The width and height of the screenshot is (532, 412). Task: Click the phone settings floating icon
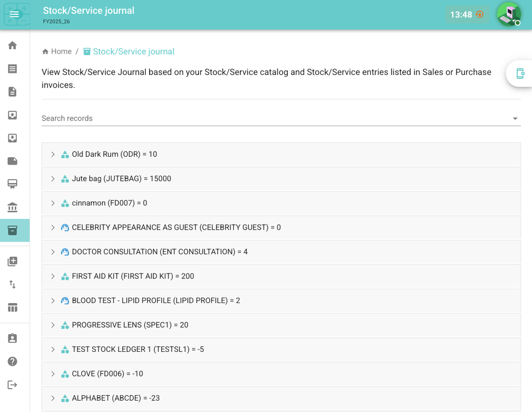pyautogui.click(x=520, y=73)
